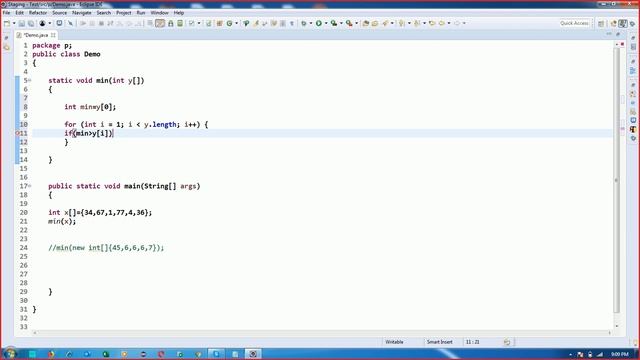Select the Demo.java editor tab
The height and width of the screenshot is (360, 640).
[x=35, y=36]
